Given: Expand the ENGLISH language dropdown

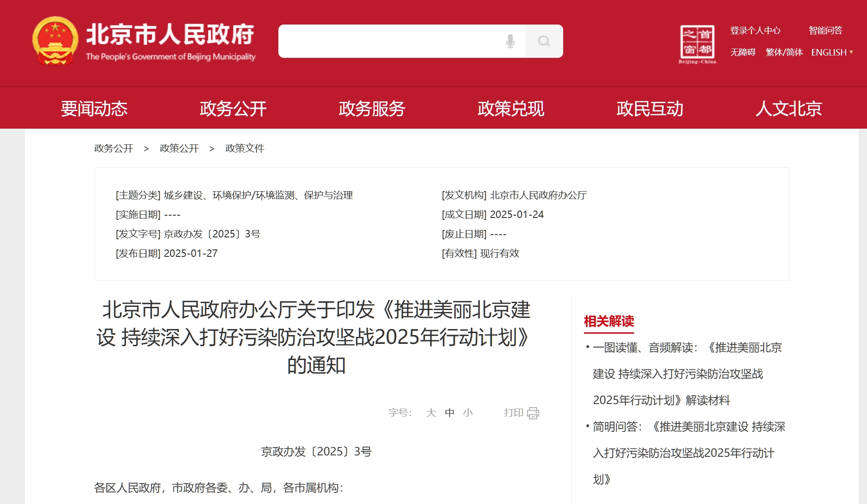Looking at the screenshot, I should click(x=832, y=52).
